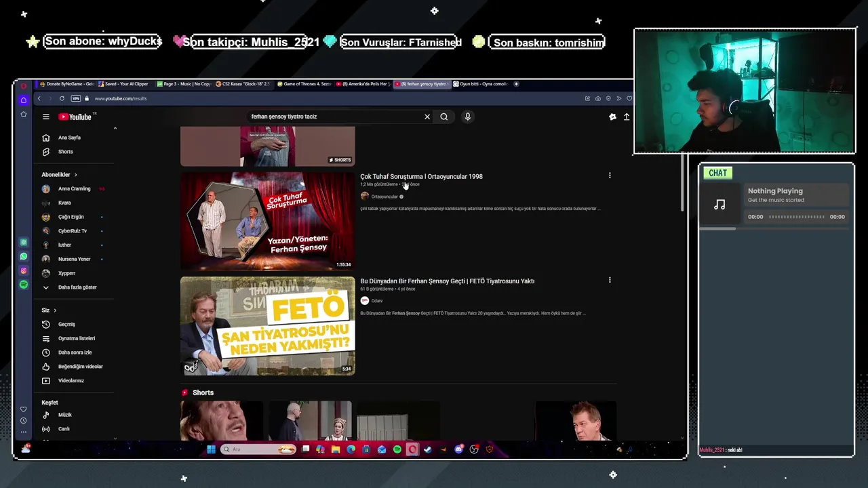Open Geçmiş watch history

pyautogui.click(x=66, y=325)
